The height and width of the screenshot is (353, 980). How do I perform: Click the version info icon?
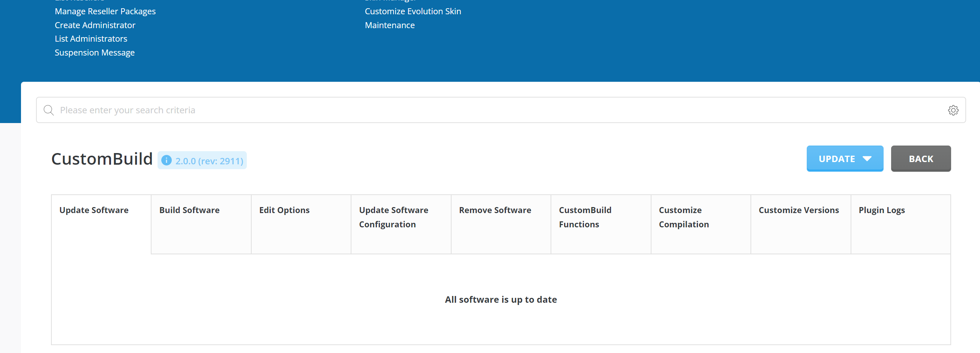166,161
